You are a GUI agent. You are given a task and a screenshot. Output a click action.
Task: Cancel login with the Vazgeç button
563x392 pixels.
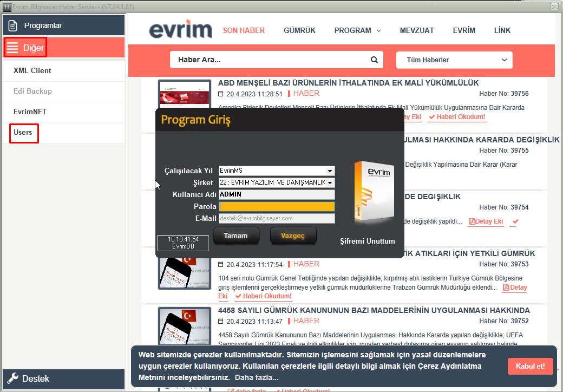coord(293,236)
